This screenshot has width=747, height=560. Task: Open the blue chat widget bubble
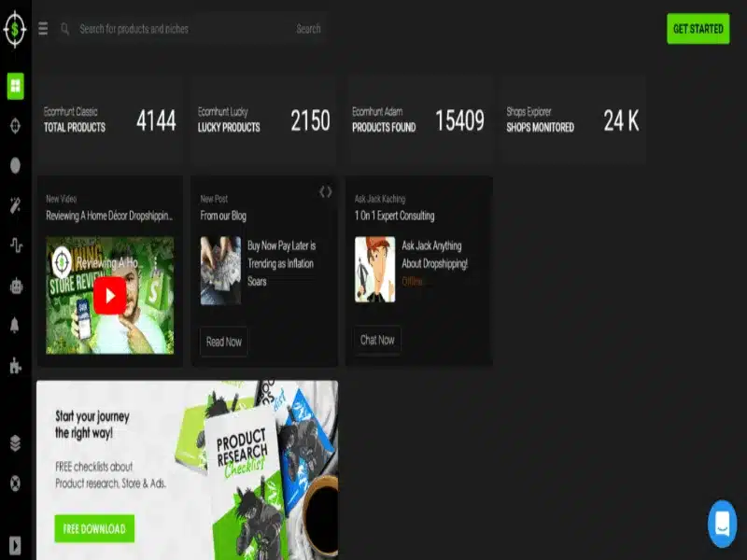coord(722,524)
